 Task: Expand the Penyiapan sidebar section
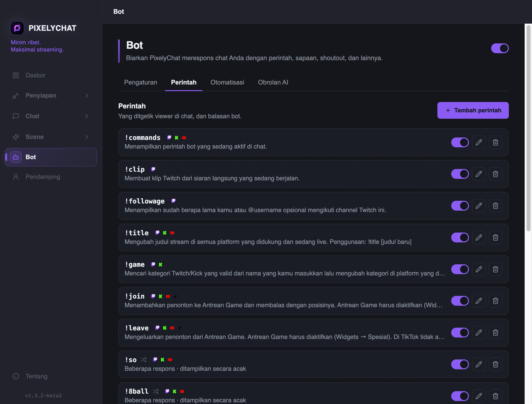[x=51, y=96]
